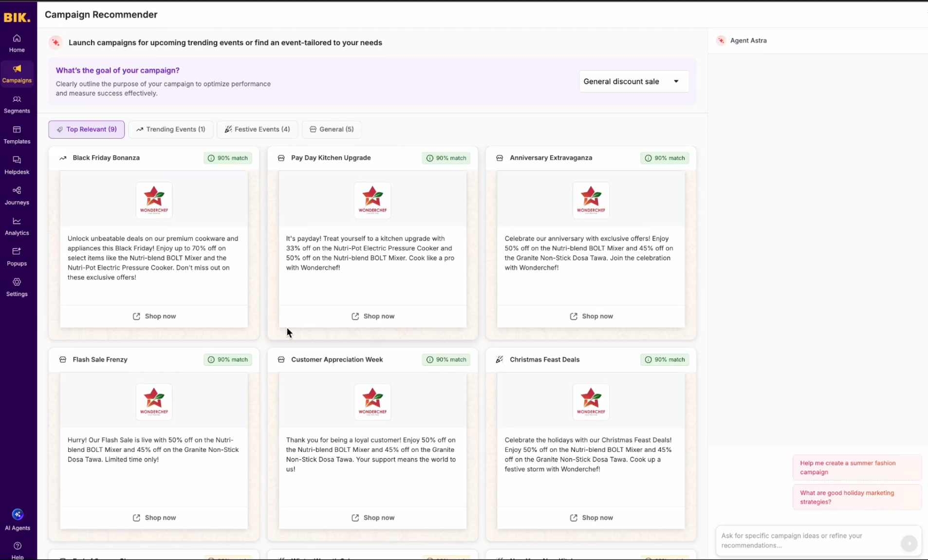Select the Segments icon in sidebar

[17, 104]
